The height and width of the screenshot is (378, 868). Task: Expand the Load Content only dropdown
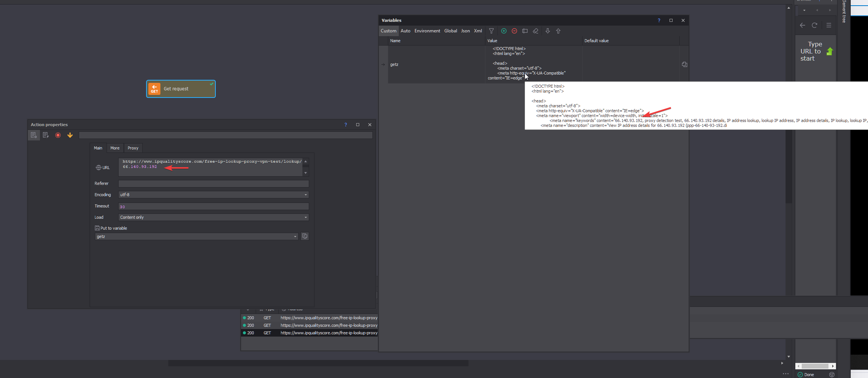coord(305,217)
